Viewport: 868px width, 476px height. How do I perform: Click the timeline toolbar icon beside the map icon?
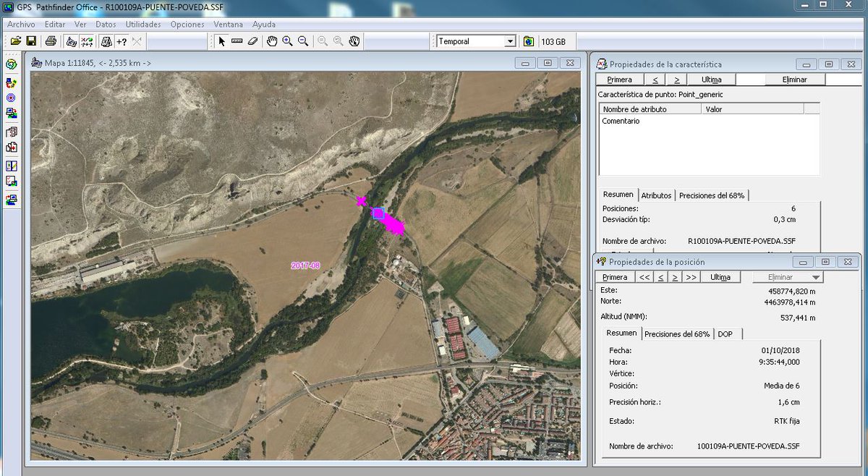pos(88,41)
